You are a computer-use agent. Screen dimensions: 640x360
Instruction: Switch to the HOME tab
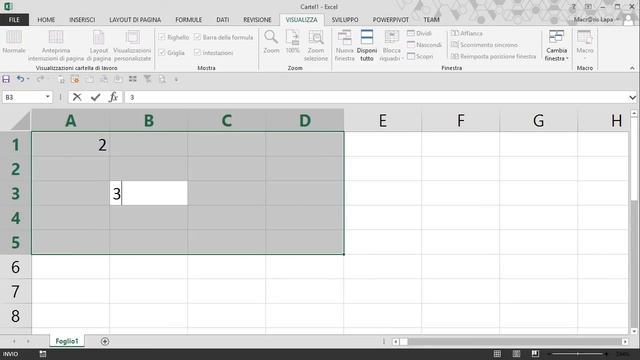[46, 20]
